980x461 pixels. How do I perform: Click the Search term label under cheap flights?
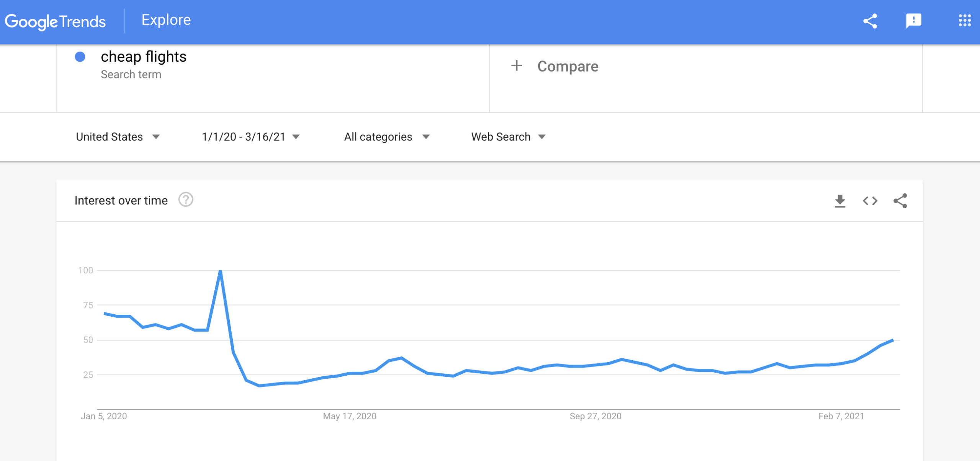(131, 74)
